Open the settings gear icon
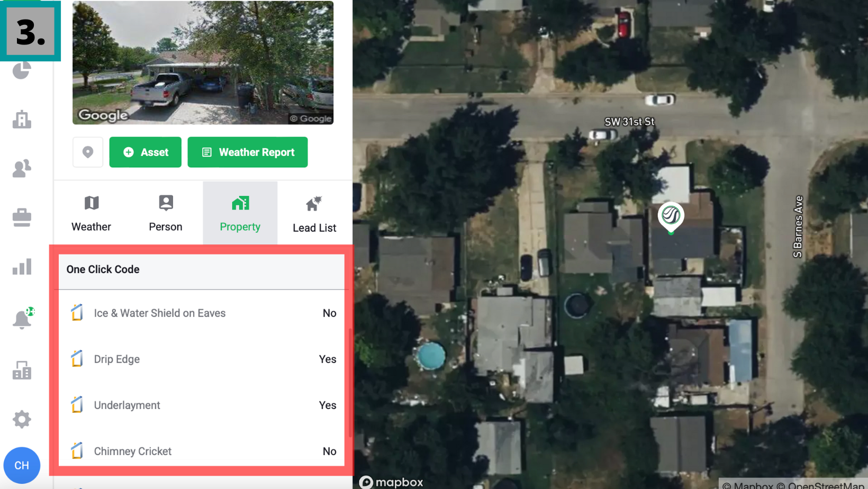The width and height of the screenshot is (868, 489). pos(22,420)
